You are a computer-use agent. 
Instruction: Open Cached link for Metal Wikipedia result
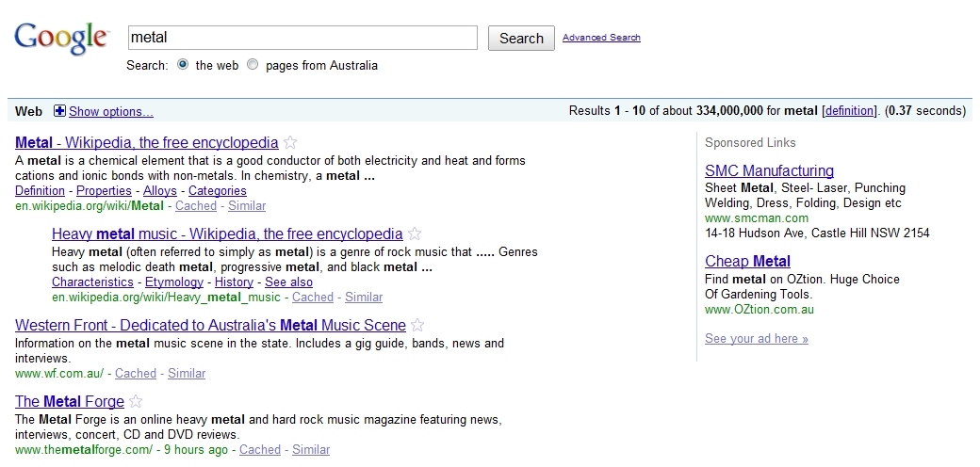point(196,205)
